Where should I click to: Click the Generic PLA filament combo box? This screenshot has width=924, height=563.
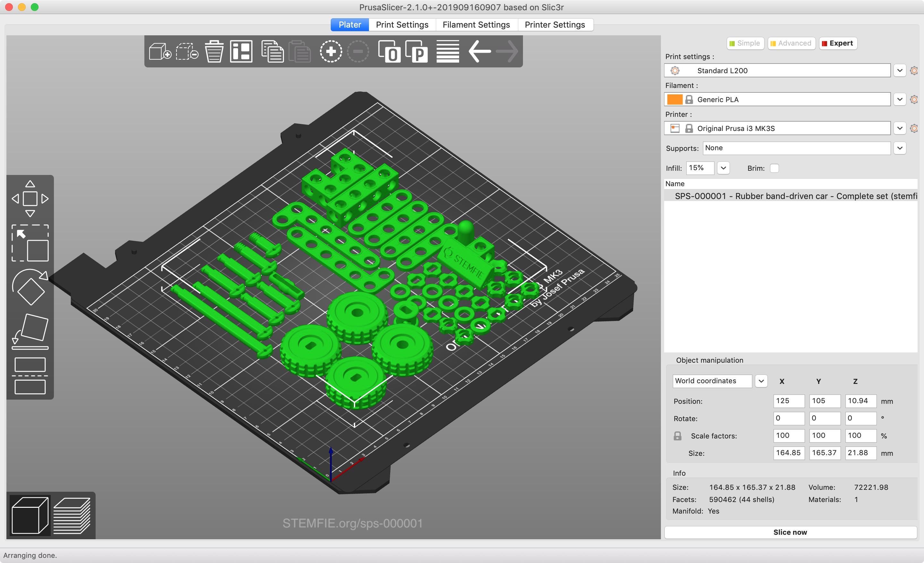777,100
